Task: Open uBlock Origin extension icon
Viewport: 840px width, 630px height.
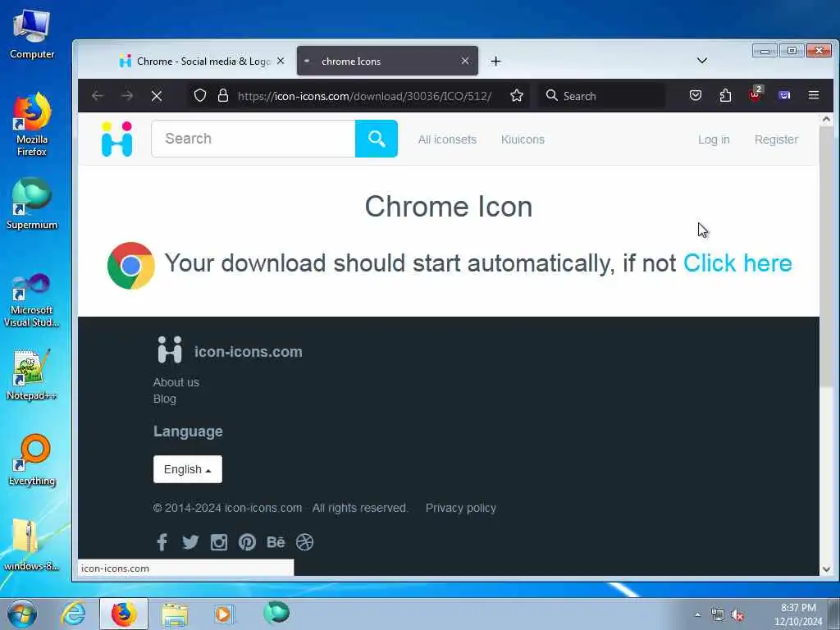Action: [x=756, y=95]
